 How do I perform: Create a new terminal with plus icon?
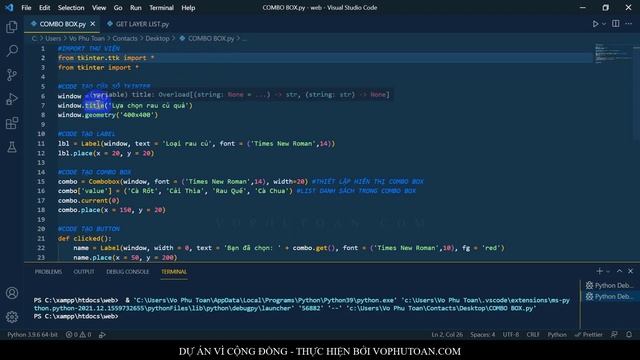click(x=599, y=271)
